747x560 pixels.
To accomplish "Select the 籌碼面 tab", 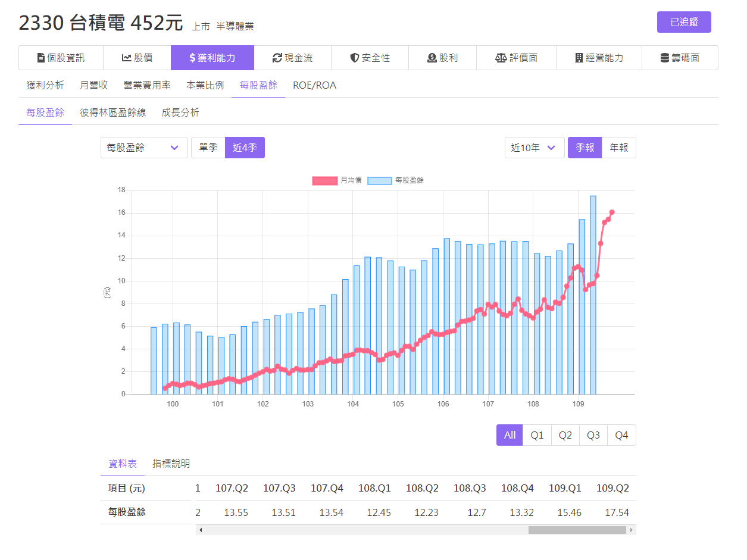I will coord(680,58).
